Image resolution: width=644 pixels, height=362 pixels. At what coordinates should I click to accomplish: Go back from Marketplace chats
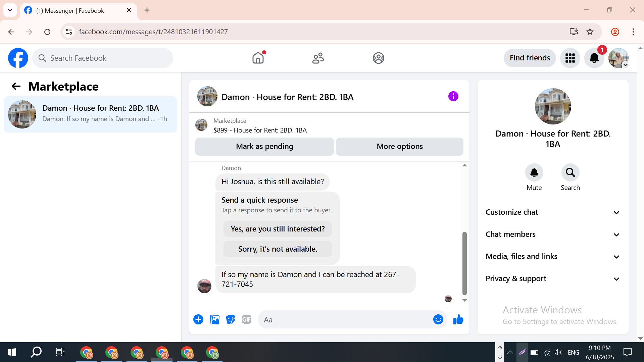(x=16, y=87)
